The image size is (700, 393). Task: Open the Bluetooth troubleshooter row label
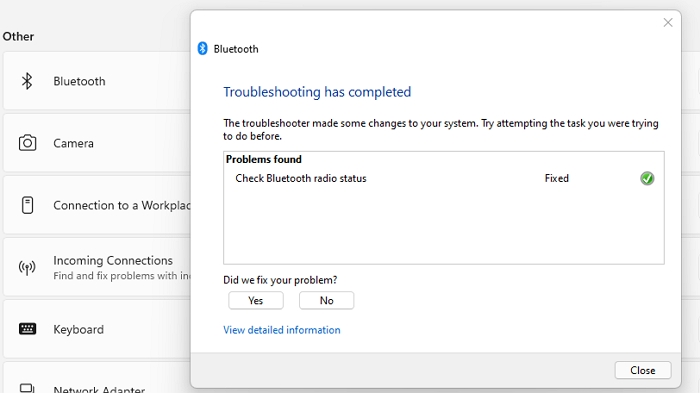click(x=79, y=81)
